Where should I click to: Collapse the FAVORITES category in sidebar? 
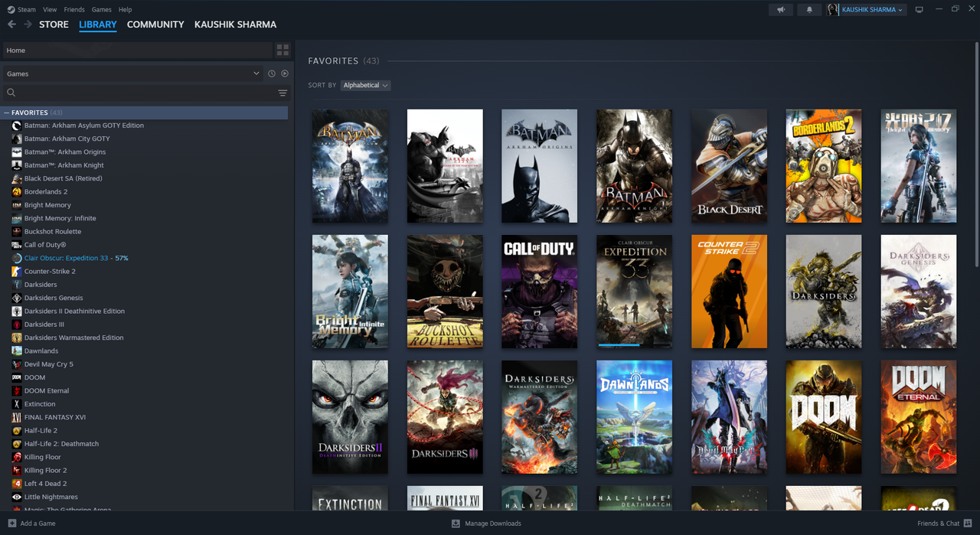(x=7, y=113)
